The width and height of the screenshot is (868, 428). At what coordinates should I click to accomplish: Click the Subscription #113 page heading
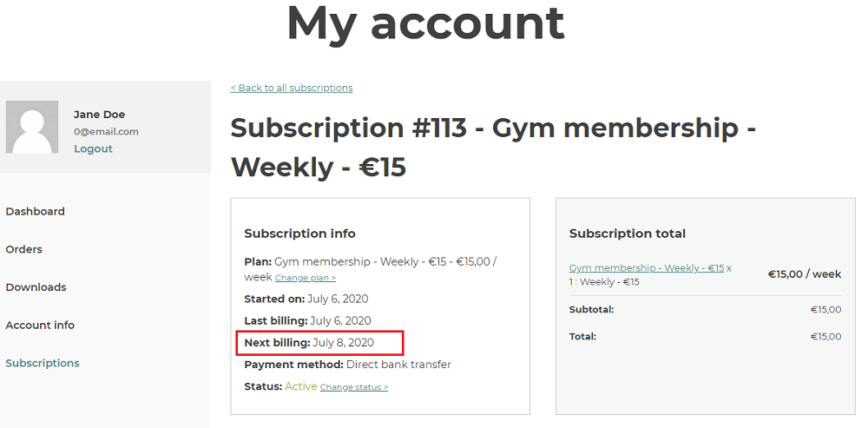click(x=493, y=148)
